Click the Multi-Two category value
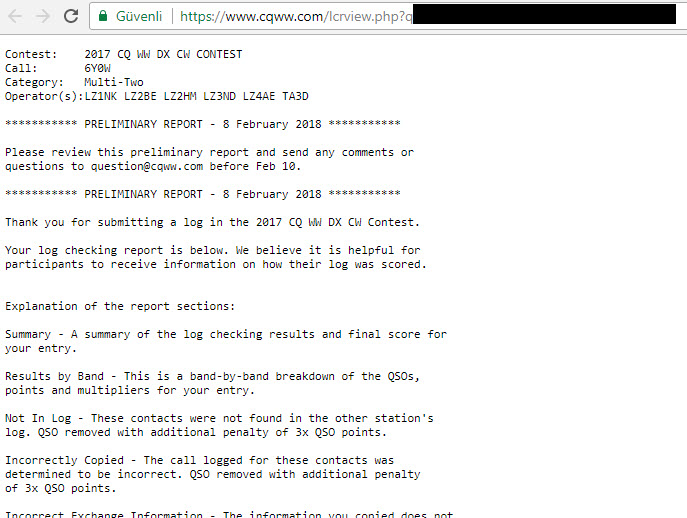The image size is (687, 518). click(114, 82)
